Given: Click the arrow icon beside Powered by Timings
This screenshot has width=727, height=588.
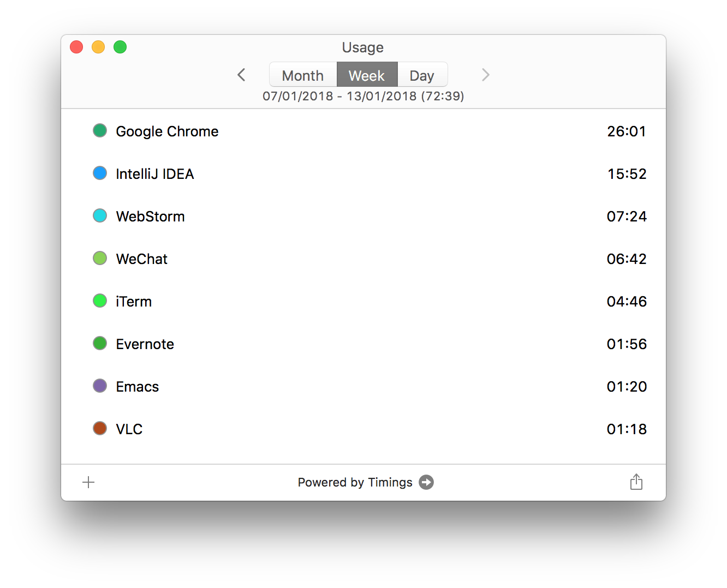Looking at the screenshot, I should (x=426, y=482).
